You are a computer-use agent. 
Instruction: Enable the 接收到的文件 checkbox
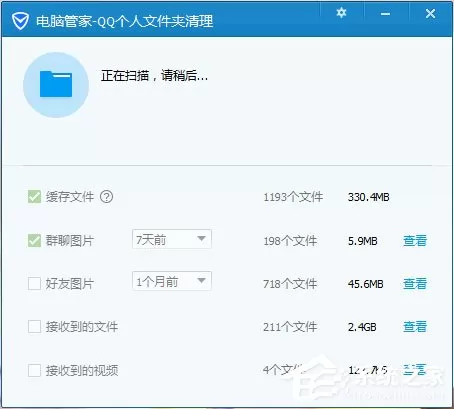[x=34, y=327]
